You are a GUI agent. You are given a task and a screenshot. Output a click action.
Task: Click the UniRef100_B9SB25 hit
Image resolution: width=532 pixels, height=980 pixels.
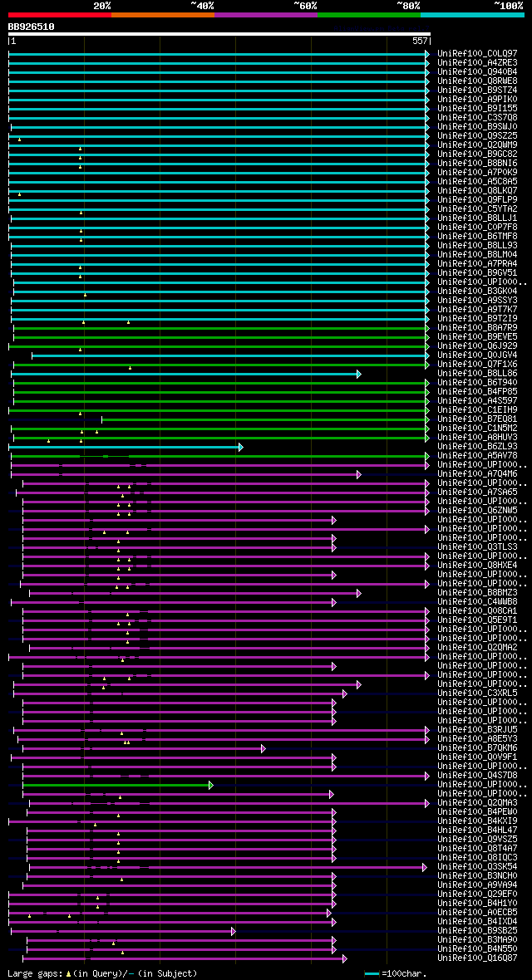(x=477, y=931)
